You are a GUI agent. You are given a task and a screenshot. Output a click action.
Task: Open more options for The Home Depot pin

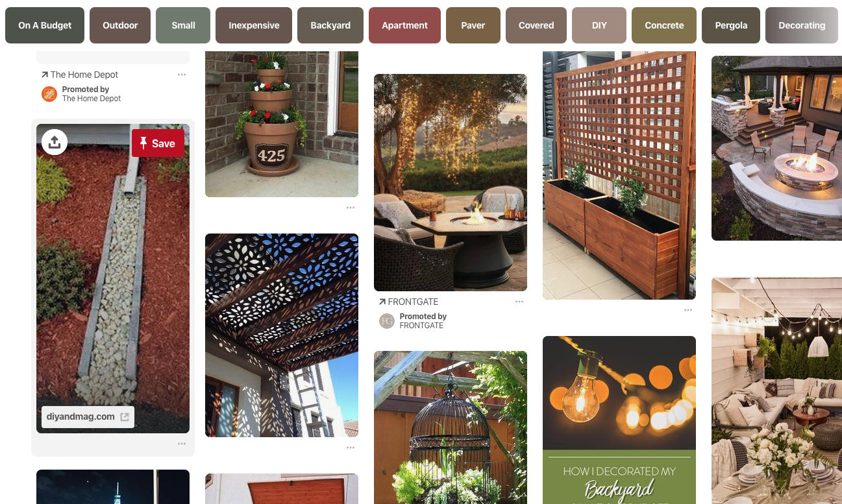[182, 75]
